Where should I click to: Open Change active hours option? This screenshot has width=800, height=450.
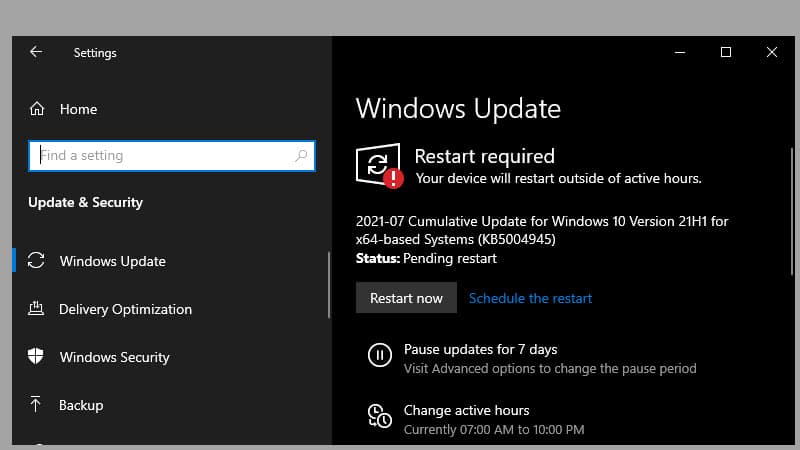(x=466, y=411)
